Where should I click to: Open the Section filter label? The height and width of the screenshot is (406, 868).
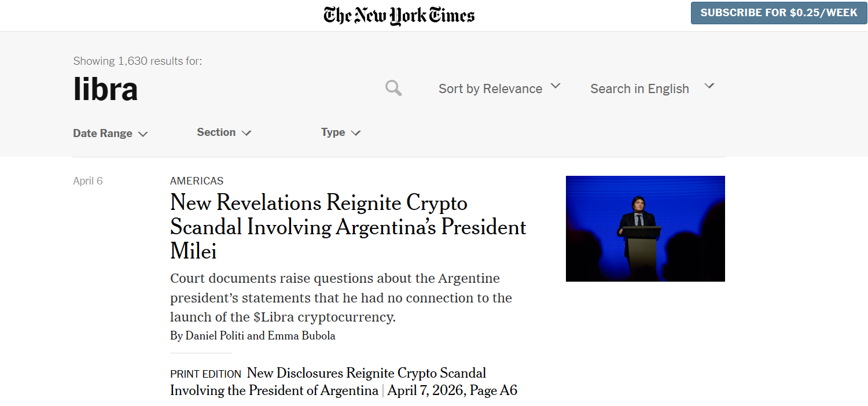[216, 132]
